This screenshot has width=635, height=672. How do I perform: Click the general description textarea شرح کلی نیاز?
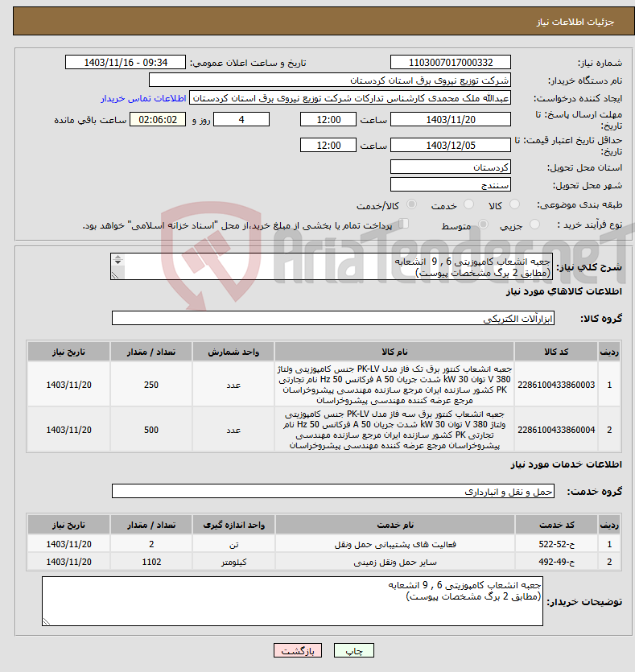(332, 266)
